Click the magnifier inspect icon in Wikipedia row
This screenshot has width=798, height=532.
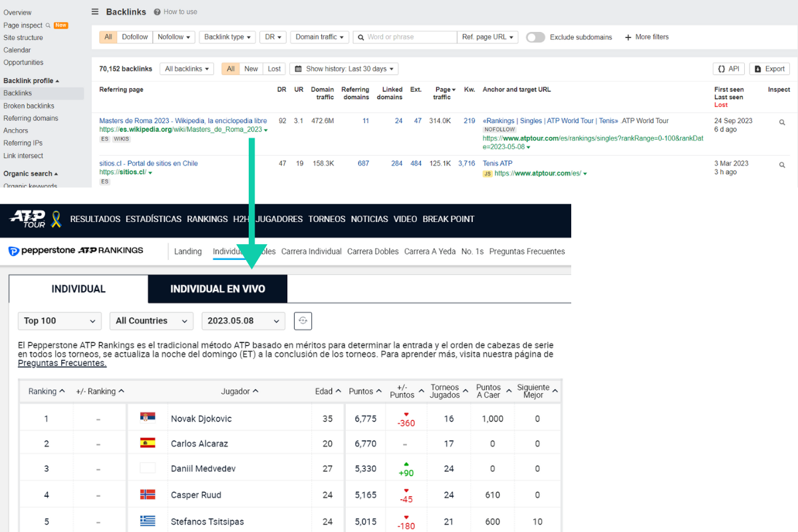782,122
